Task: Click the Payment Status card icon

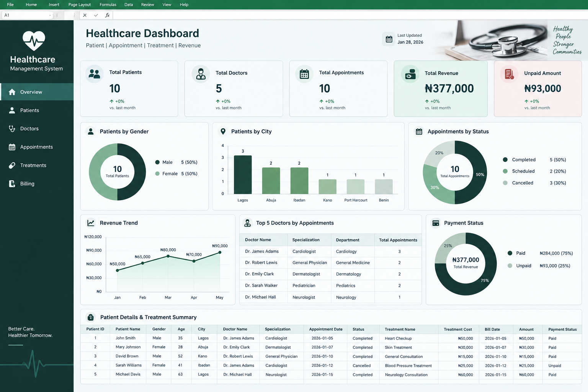Action: (436, 223)
